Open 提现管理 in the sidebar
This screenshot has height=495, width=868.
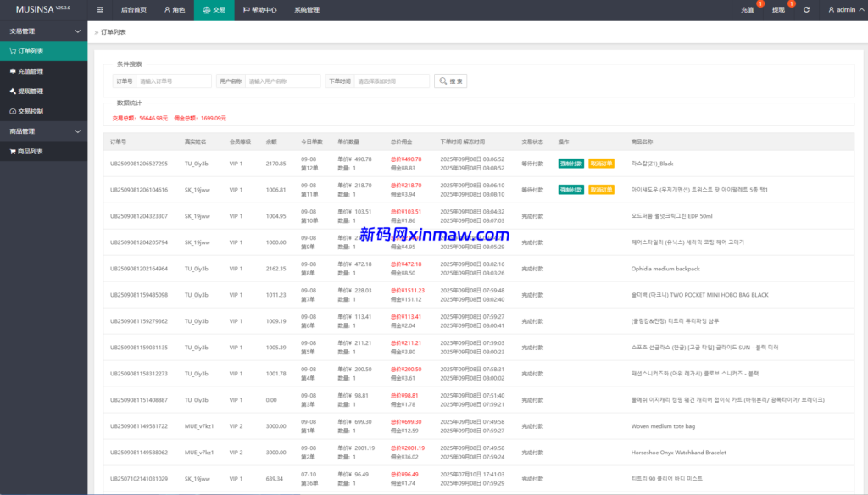tap(31, 91)
